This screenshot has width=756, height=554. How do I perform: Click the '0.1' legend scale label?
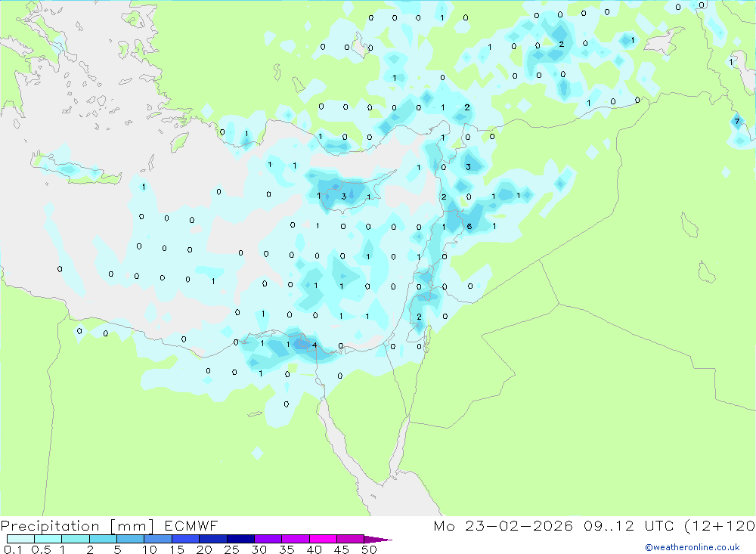click(13, 549)
